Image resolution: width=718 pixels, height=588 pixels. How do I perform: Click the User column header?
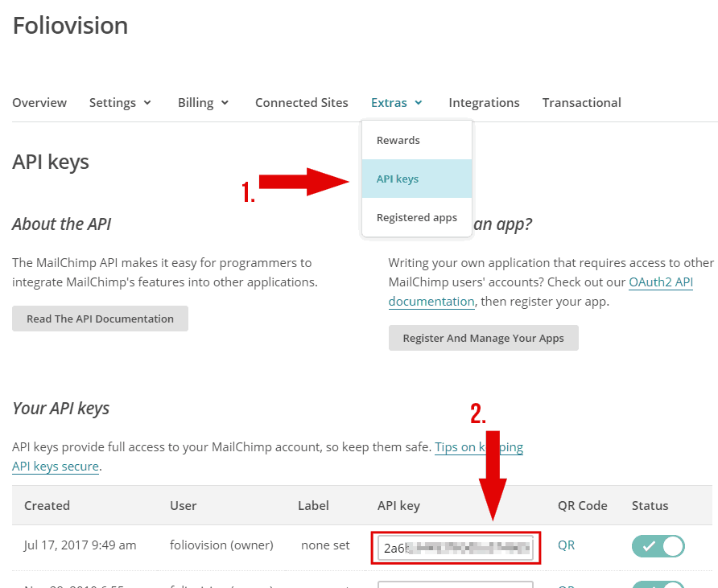point(184,505)
